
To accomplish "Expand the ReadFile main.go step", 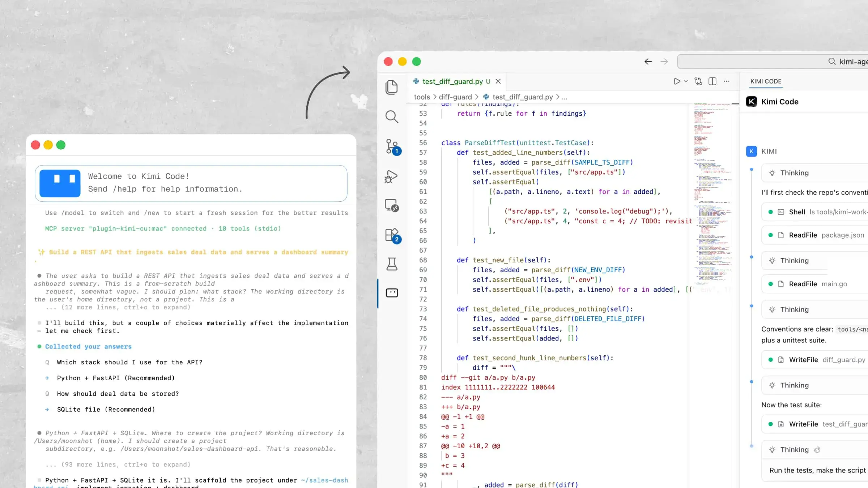I will click(x=814, y=284).
